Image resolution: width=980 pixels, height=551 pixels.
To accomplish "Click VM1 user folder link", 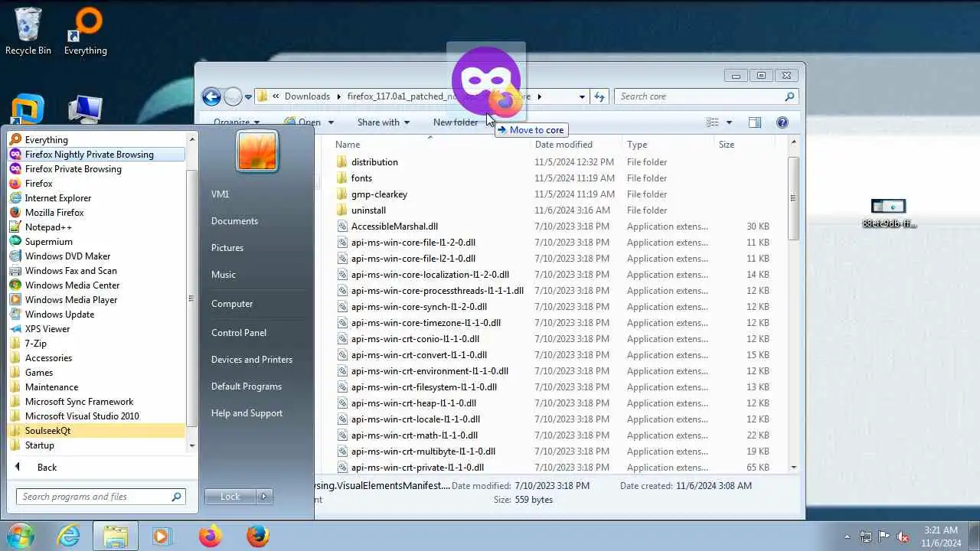I will pos(220,194).
